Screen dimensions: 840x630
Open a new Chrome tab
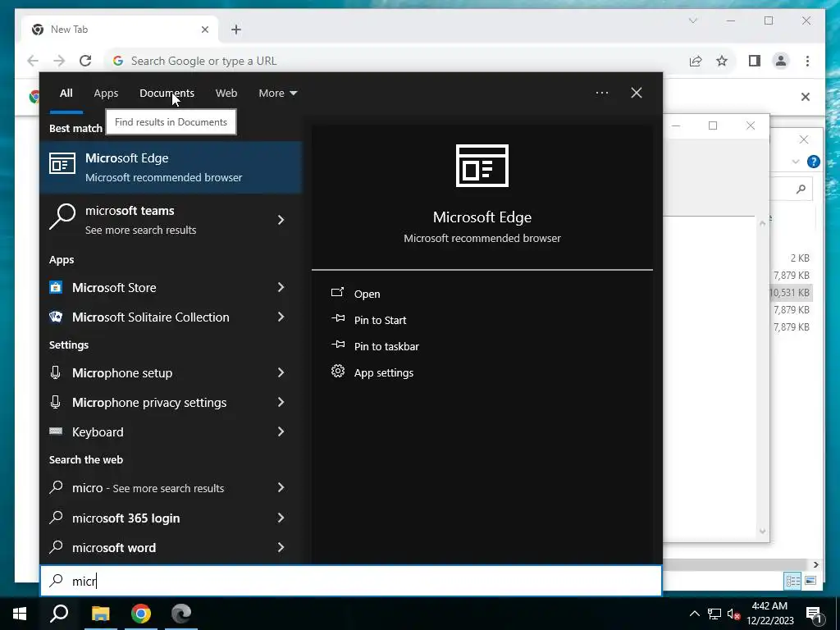236,30
